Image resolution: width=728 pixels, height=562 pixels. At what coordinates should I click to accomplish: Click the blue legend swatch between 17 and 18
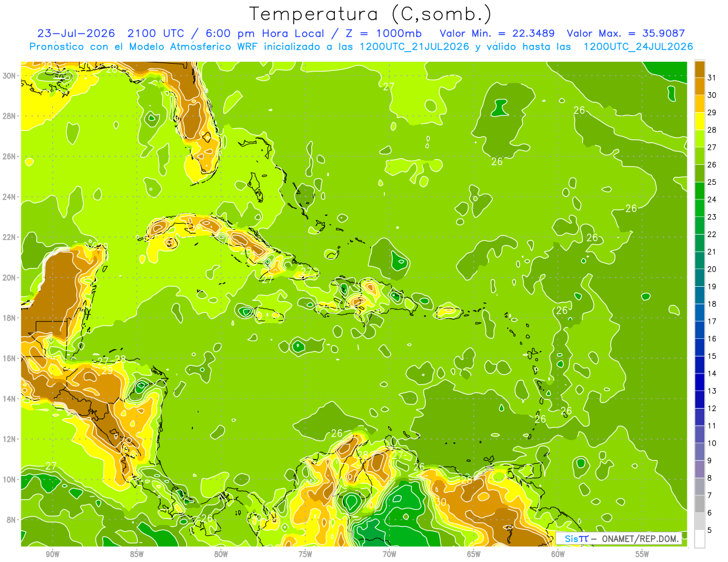[699, 312]
